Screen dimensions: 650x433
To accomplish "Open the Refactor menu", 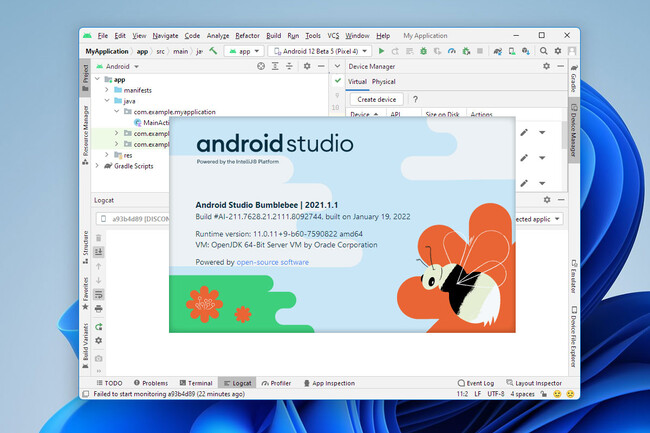I will point(247,35).
